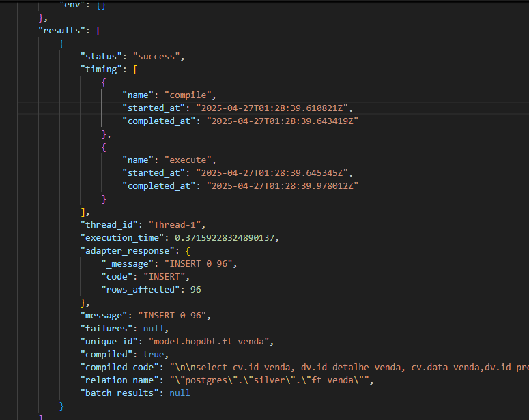Click the "compile" name value
Screen dimensions: 529x420
click(188, 95)
